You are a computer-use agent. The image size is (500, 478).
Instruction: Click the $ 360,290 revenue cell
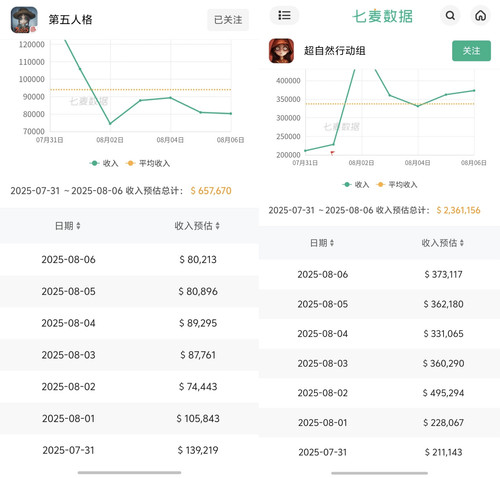coord(443,363)
